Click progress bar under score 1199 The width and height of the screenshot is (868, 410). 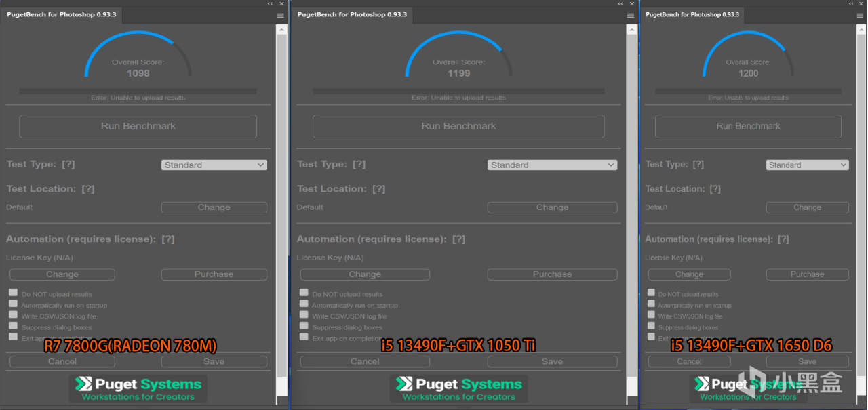(x=458, y=91)
